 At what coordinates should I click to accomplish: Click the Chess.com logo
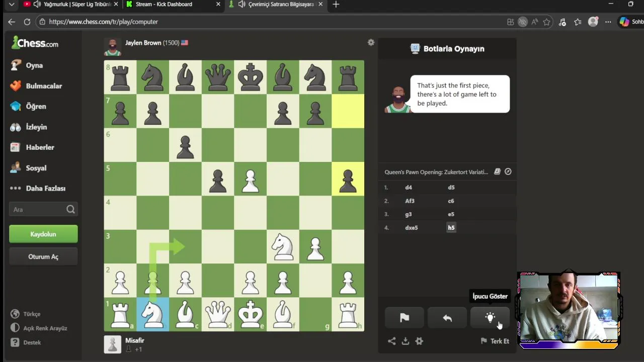pyautogui.click(x=35, y=43)
